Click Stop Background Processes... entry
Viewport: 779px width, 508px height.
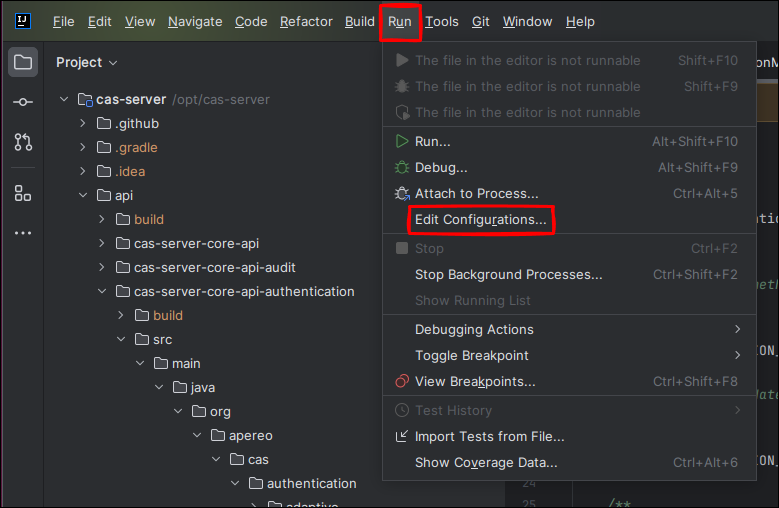[508, 274]
